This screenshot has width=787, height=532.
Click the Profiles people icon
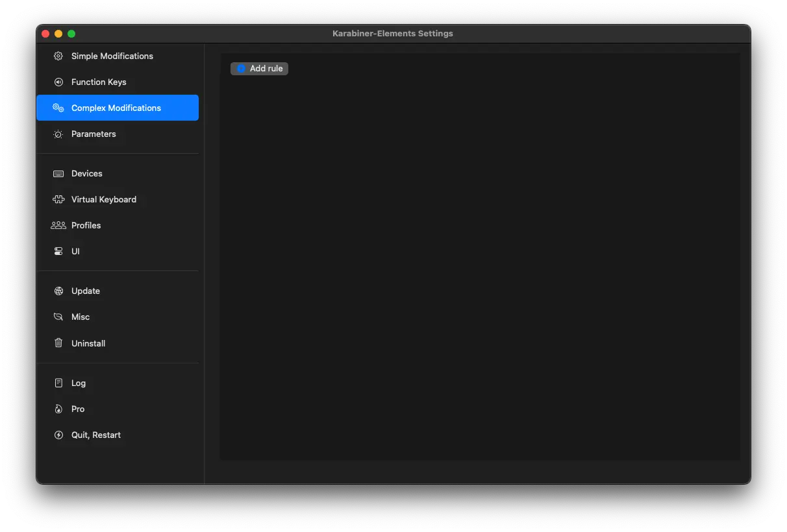(x=58, y=225)
